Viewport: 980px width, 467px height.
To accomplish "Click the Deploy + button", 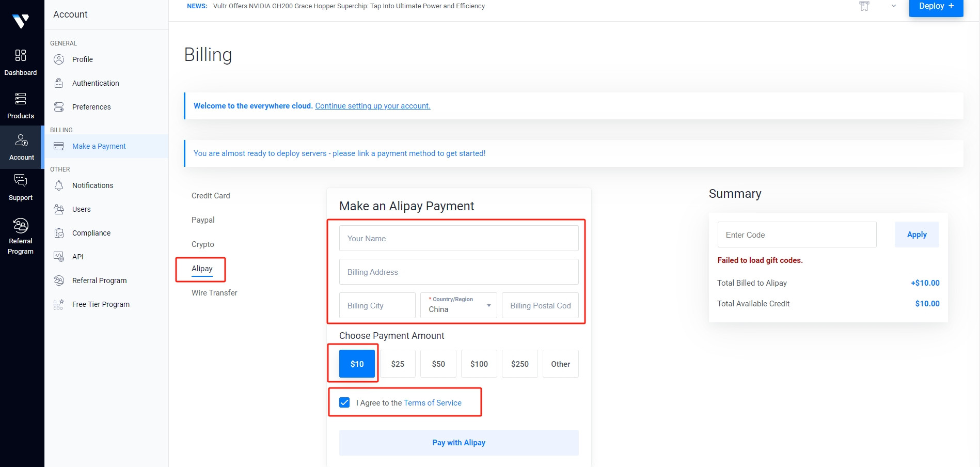I will click(x=936, y=7).
